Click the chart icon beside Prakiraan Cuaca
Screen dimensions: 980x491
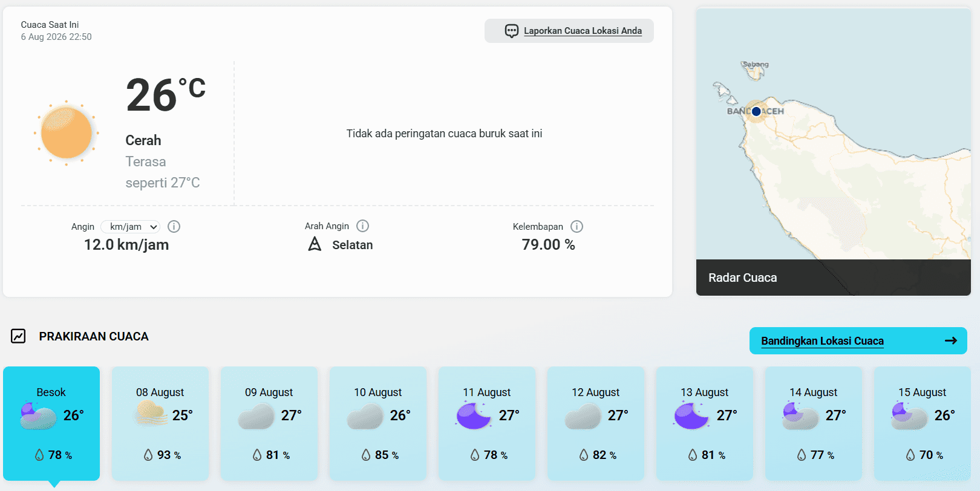(18, 336)
